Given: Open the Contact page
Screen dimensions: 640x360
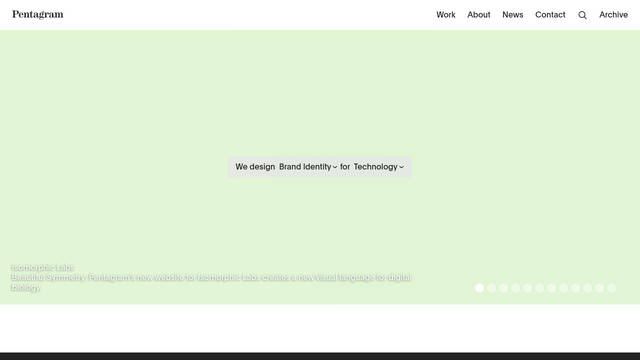Looking at the screenshot, I should (x=550, y=15).
